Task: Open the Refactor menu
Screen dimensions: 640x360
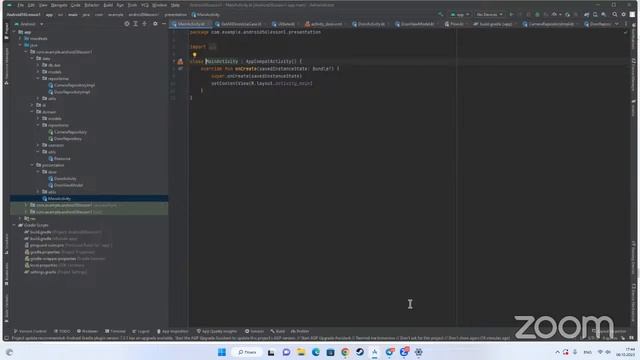Action: (x=92, y=5)
